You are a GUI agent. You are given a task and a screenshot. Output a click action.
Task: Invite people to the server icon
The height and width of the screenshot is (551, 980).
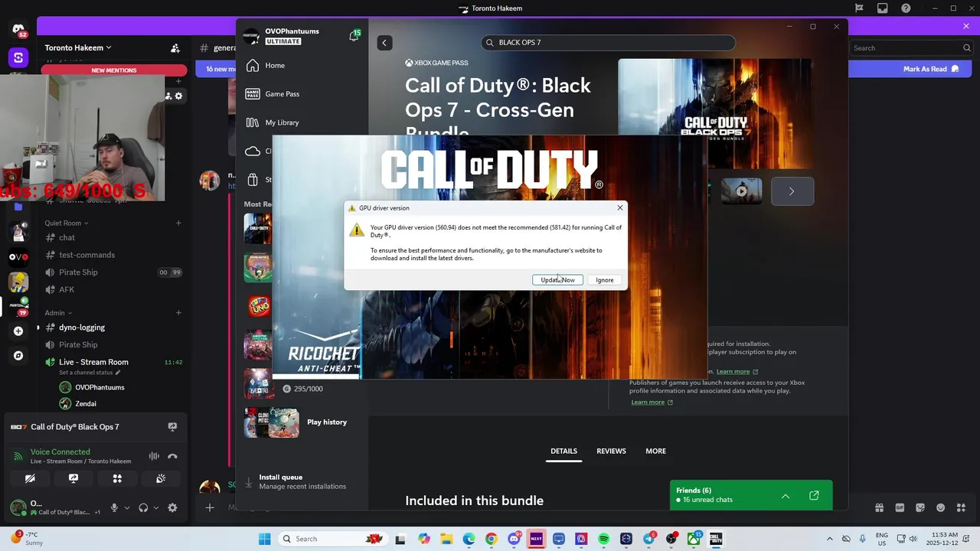[x=175, y=48]
